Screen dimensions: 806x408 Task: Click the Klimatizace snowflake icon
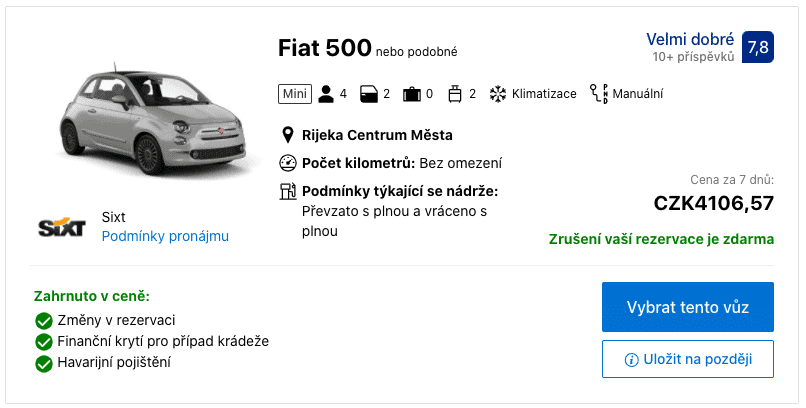click(498, 94)
